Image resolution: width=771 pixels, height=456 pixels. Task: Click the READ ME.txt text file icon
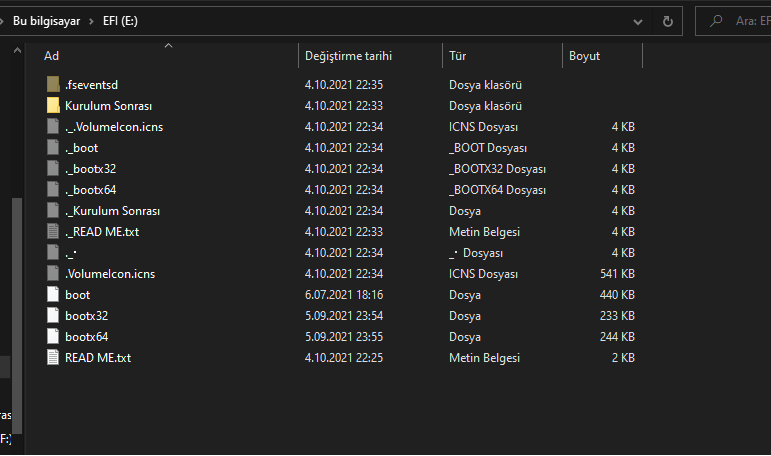click(x=53, y=358)
